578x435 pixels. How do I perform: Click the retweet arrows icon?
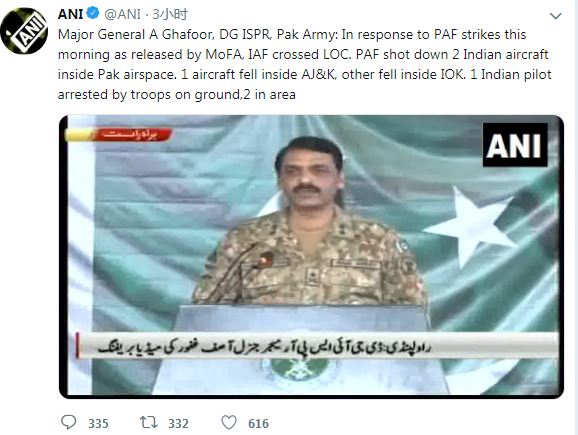(149, 422)
